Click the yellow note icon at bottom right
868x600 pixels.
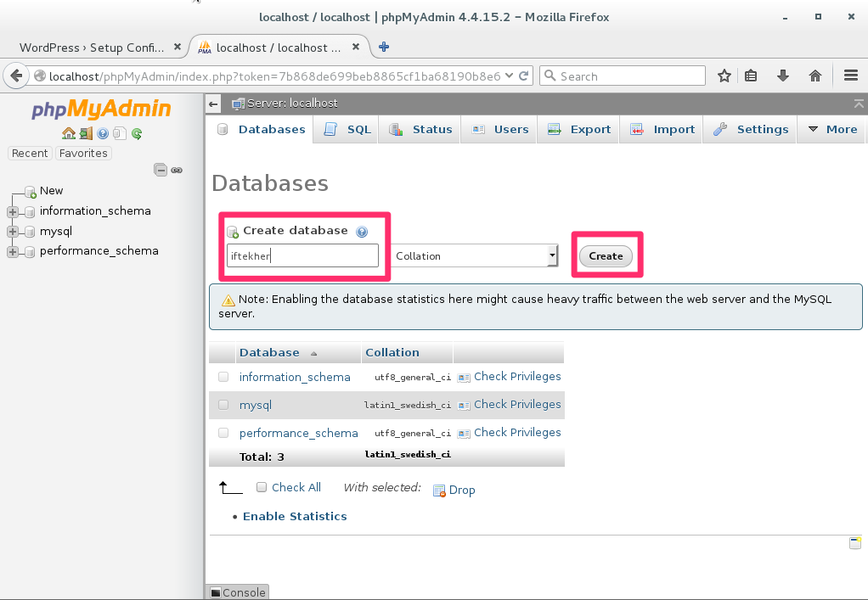[855, 542]
